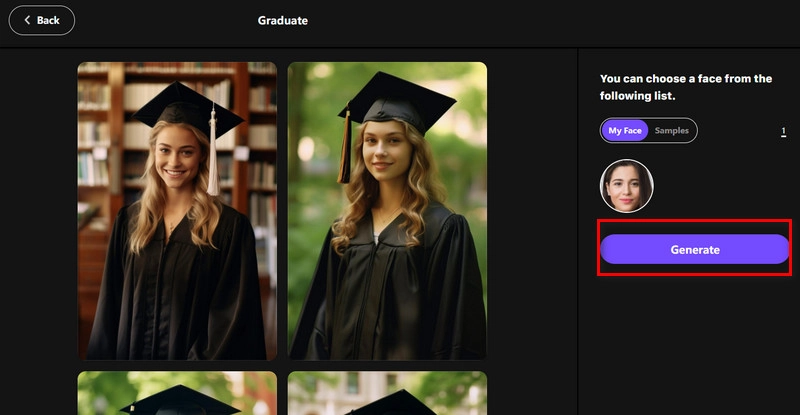Go back using the Back button
This screenshot has width=800, height=415.
point(42,20)
